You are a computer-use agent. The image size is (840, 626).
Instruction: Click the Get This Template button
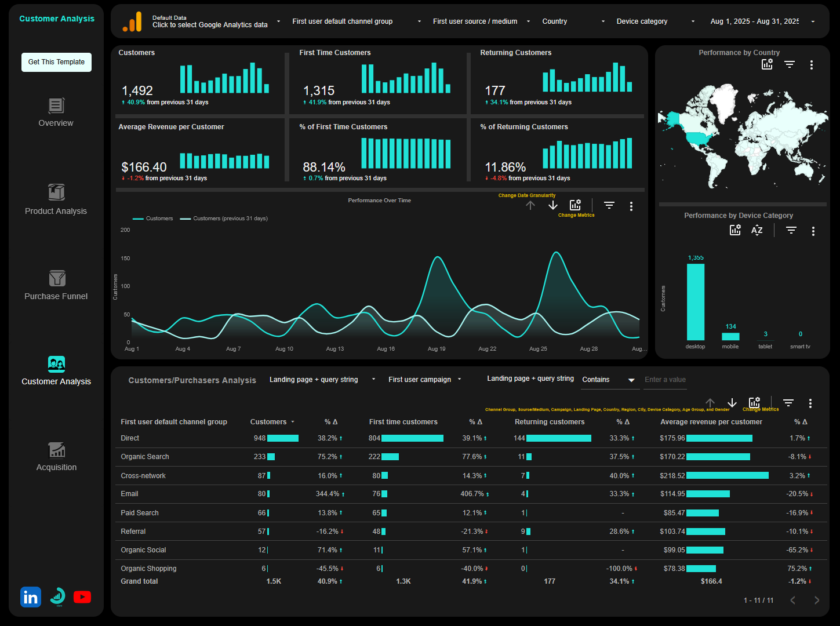click(56, 62)
